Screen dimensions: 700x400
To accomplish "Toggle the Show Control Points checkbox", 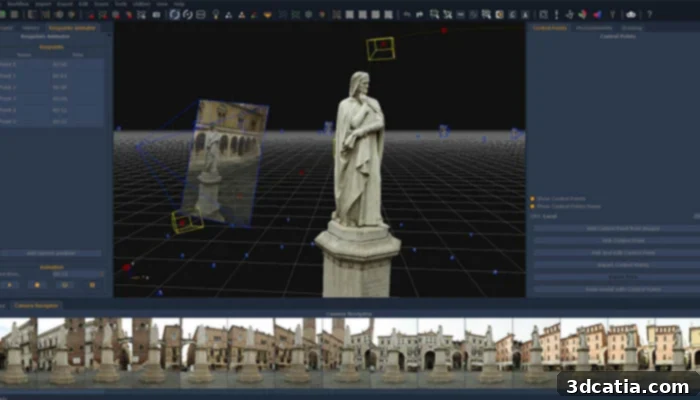I will pos(532,199).
